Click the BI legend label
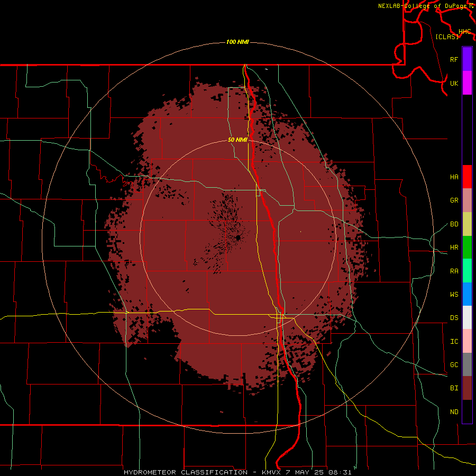This screenshot has width=476, height=476. 454,388
